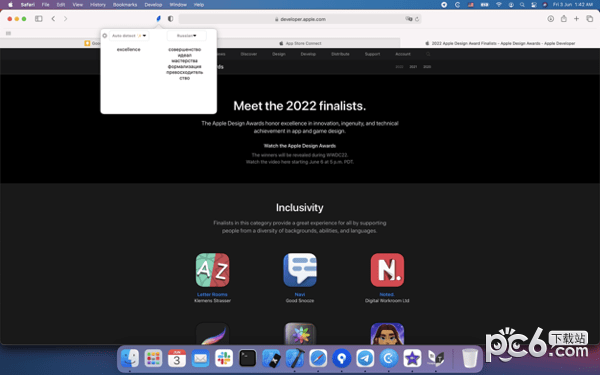Click the Discover nav link
Screen dimensions: 600x375
click(x=249, y=54)
